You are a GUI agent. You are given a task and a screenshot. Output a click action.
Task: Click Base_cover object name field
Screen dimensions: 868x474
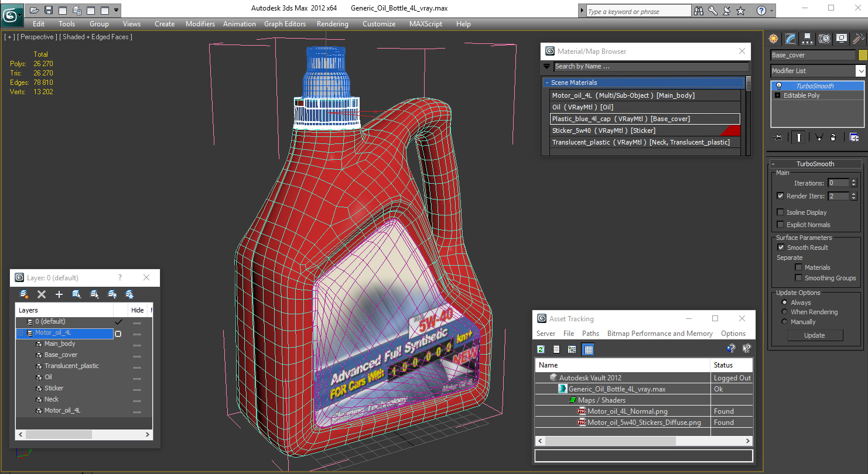pos(813,55)
